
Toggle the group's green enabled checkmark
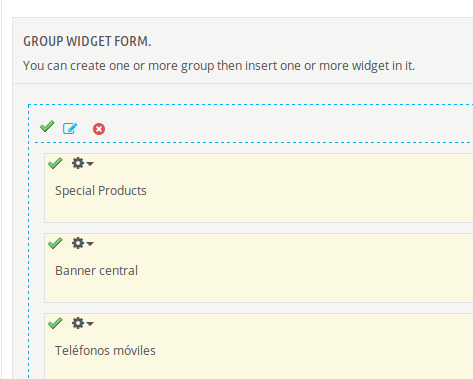[47, 126]
